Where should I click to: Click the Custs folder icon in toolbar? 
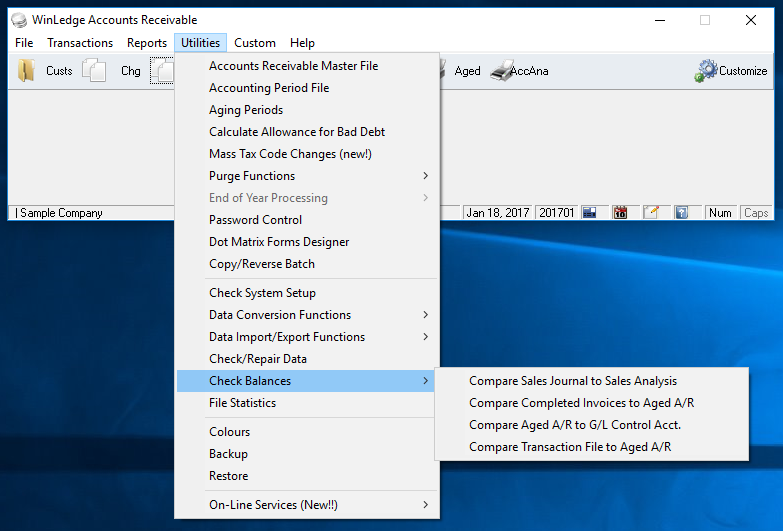tap(27, 71)
